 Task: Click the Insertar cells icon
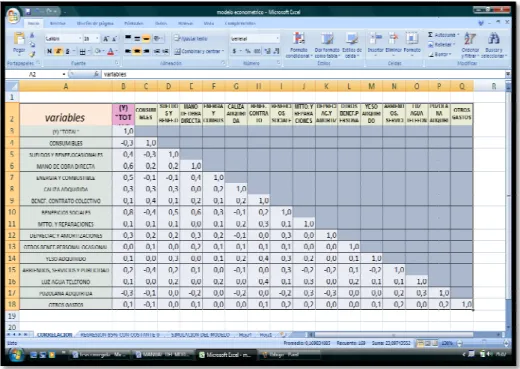coord(376,43)
